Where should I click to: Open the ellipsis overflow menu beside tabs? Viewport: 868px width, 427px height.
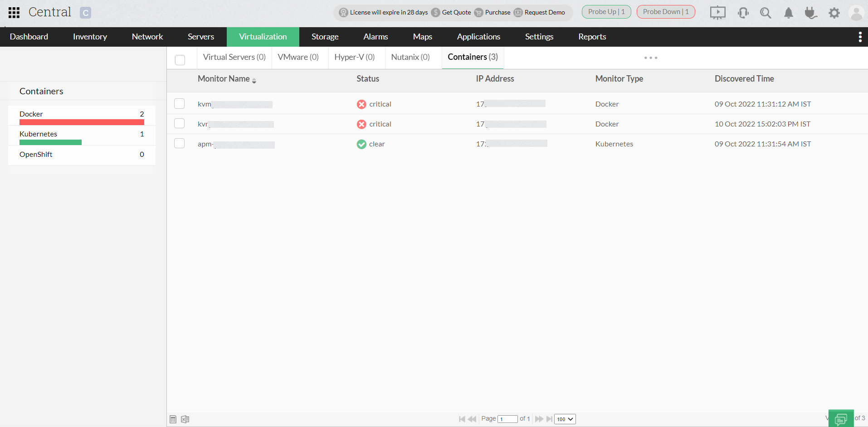point(650,58)
